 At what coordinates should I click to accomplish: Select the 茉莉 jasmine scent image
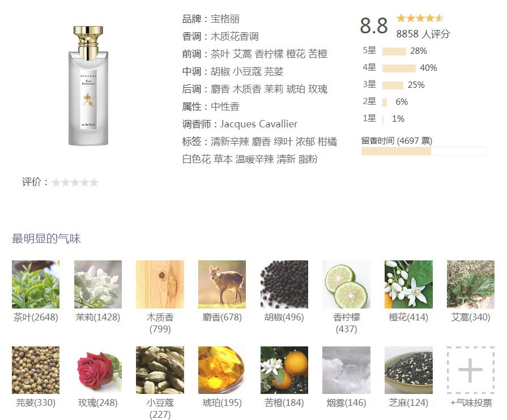(98, 284)
